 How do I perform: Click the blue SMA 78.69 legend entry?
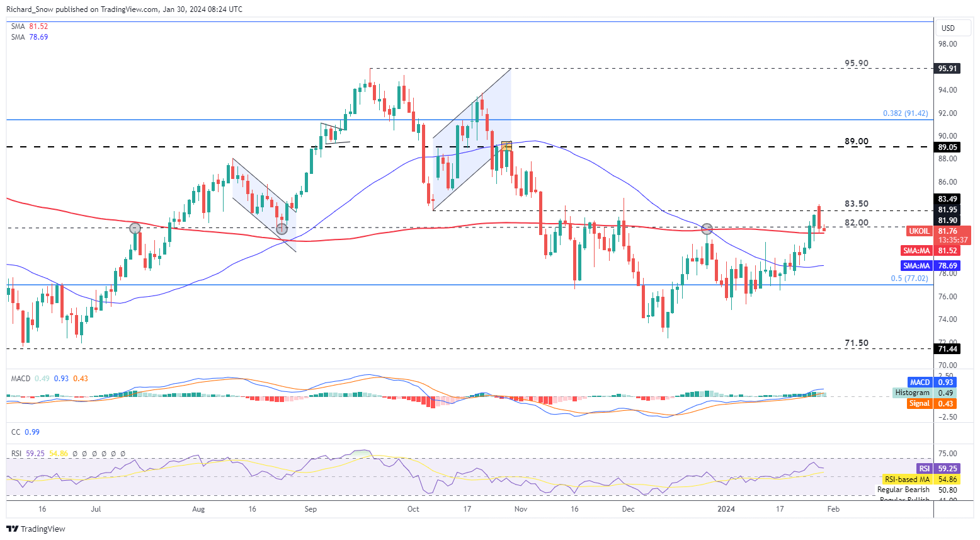tap(29, 37)
